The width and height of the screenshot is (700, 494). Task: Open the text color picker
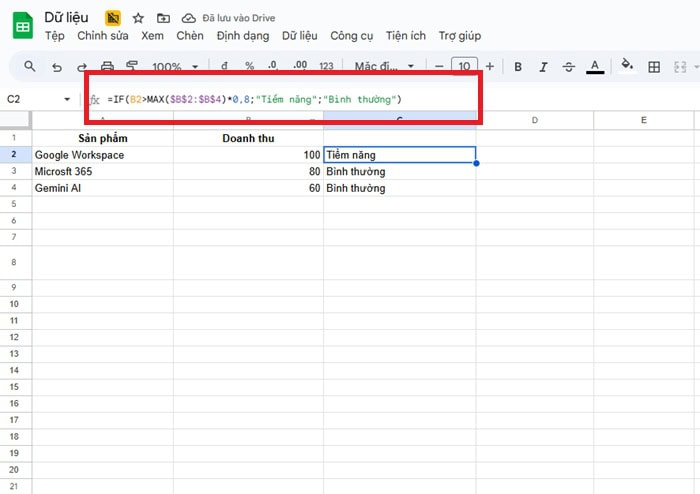(595, 67)
